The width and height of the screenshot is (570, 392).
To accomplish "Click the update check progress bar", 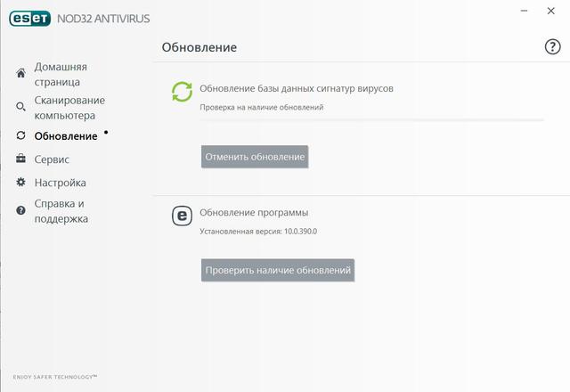I will [x=371, y=119].
